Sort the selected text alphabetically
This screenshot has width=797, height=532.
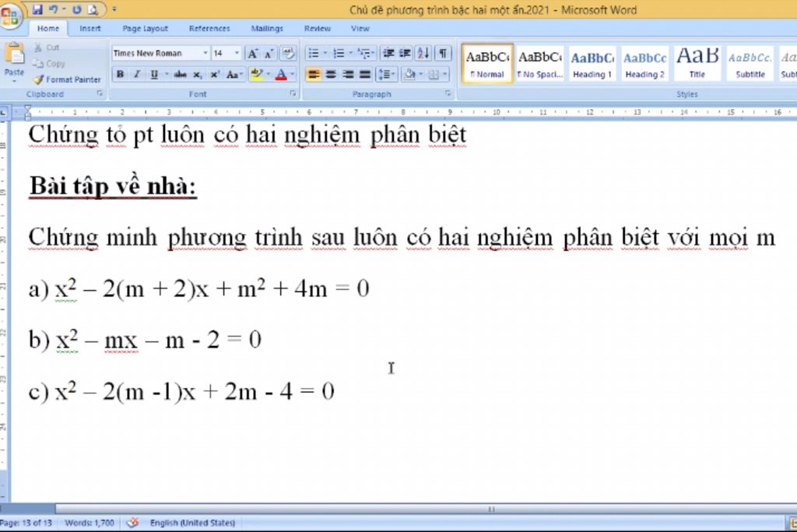click(423, 54)
